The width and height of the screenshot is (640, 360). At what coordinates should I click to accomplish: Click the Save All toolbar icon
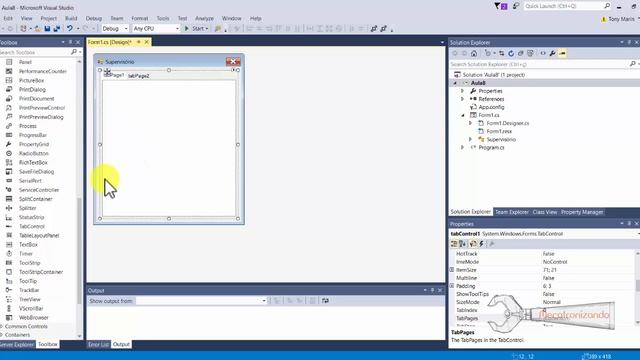coord(56,29)
